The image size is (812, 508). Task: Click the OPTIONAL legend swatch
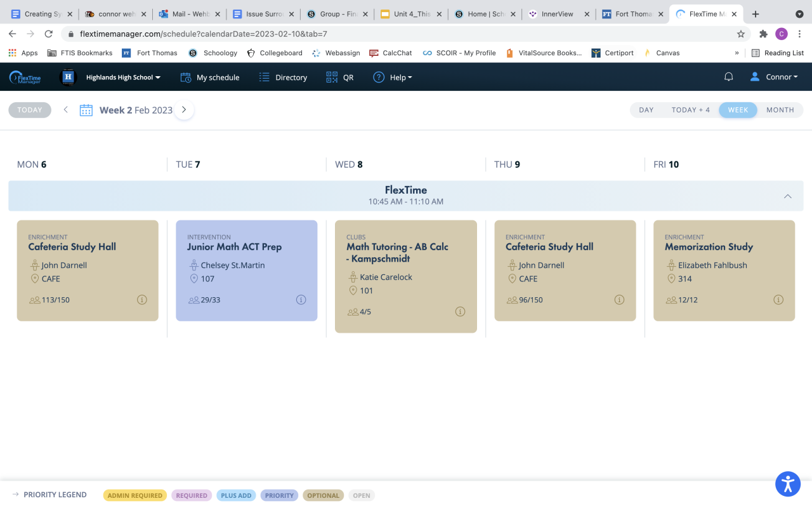tap(323, 495)
